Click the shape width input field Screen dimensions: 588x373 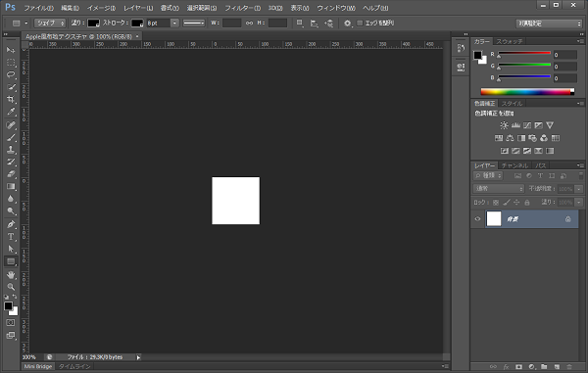tap(231, 23)
